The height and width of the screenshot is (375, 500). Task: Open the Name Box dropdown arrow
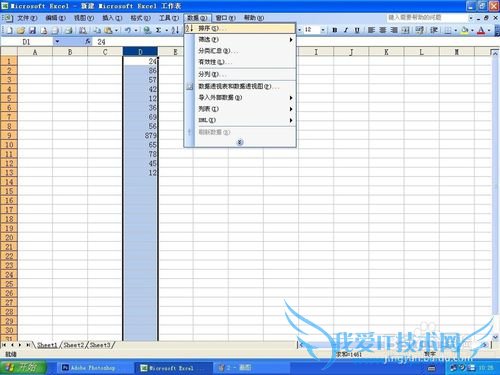point(57,41)
